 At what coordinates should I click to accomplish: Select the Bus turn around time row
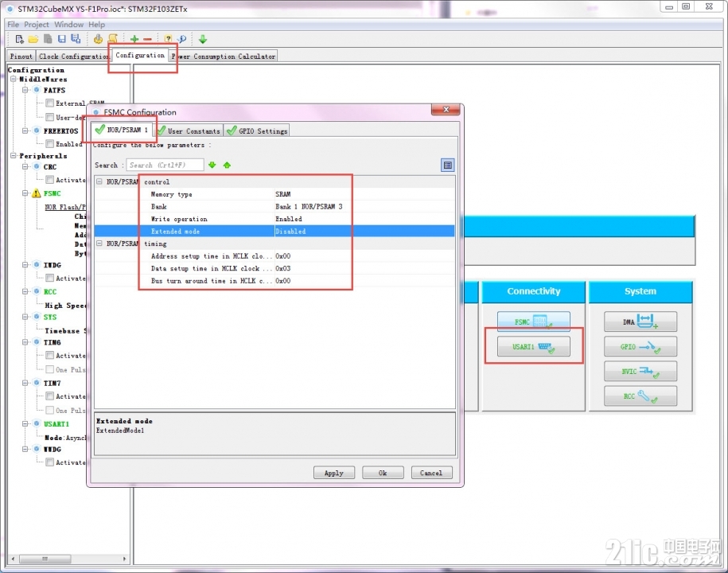point(274,281)
